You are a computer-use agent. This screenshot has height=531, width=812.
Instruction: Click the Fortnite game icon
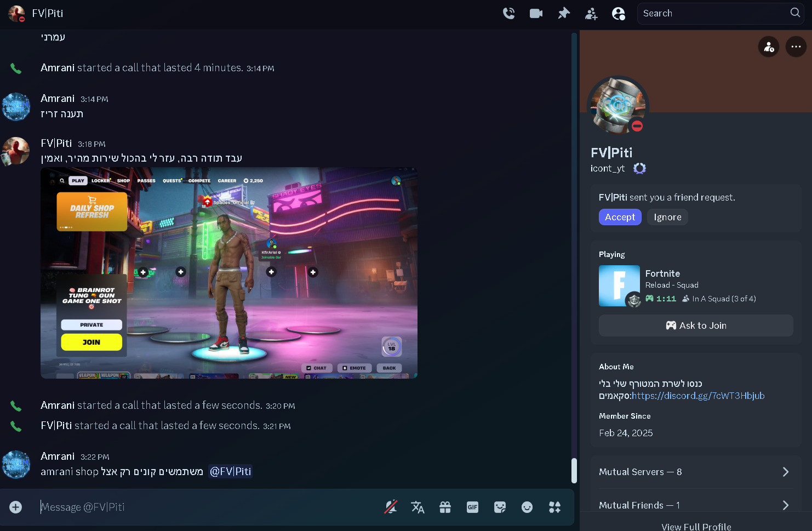[619, 286]
